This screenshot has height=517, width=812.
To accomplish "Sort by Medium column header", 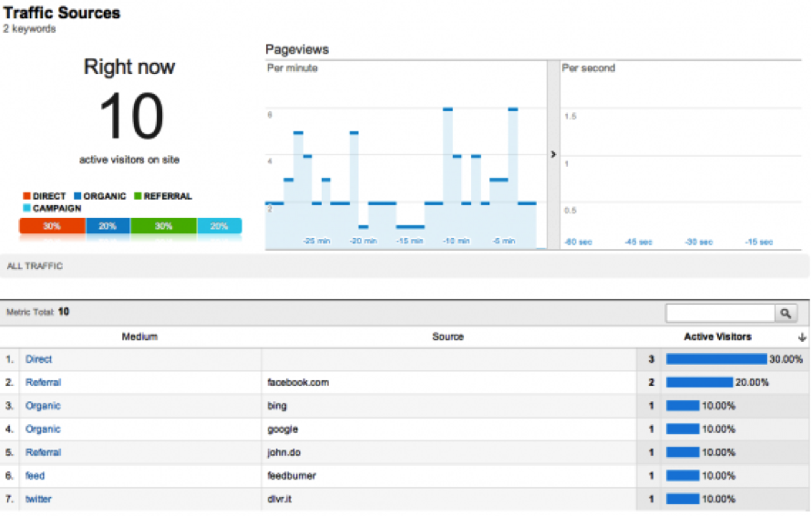I will tap(139, 336).
